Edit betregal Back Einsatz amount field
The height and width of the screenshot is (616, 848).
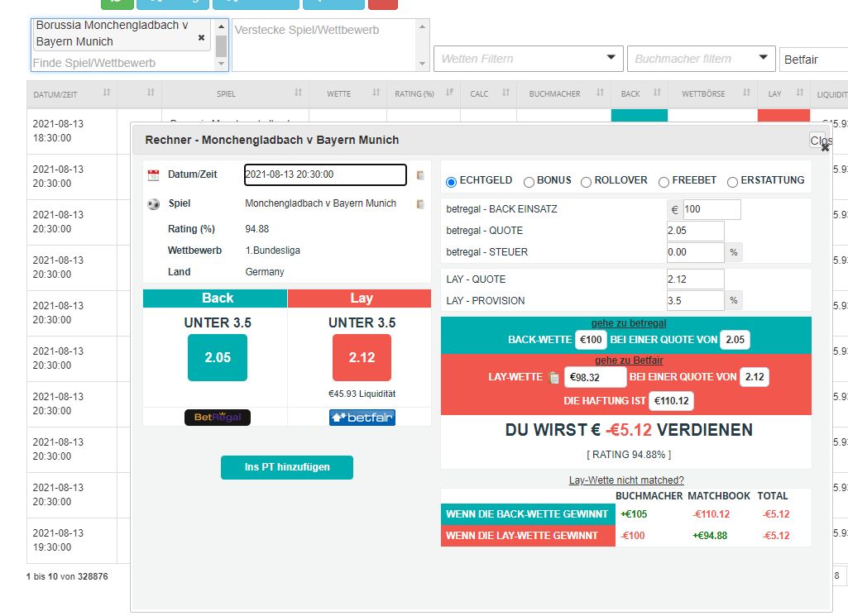[x=711, y=209]
